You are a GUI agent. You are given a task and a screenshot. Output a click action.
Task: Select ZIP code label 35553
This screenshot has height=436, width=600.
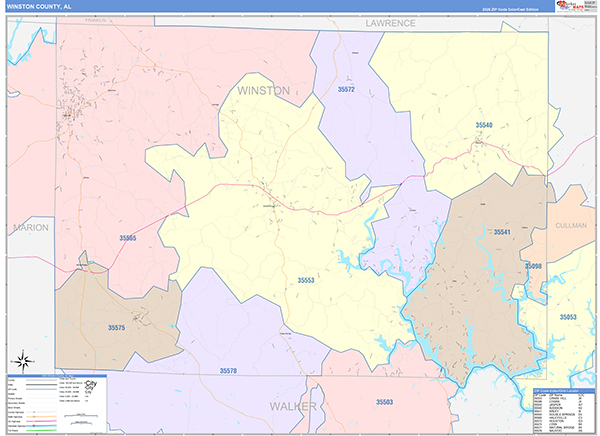pyautogui.click(x=306, y=281)
